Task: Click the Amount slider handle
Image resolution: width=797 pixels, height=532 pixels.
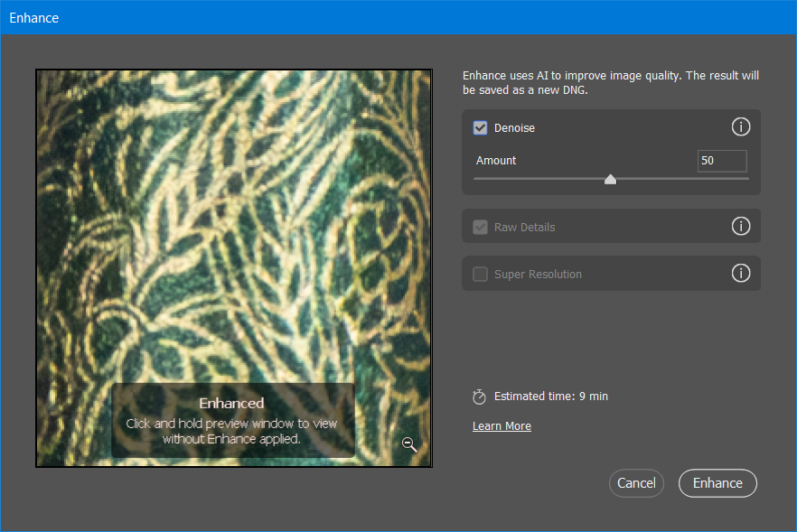Action: (x=611, y=179)
